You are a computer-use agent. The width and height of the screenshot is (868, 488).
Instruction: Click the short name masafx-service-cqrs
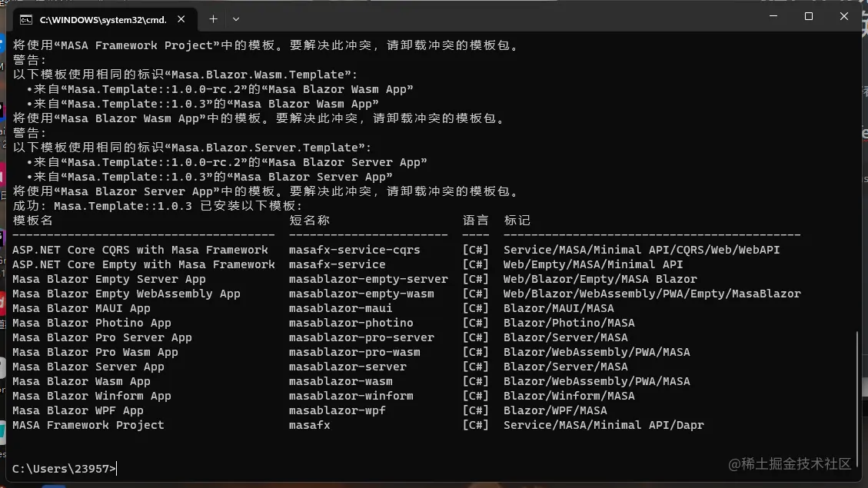[354, 250]
